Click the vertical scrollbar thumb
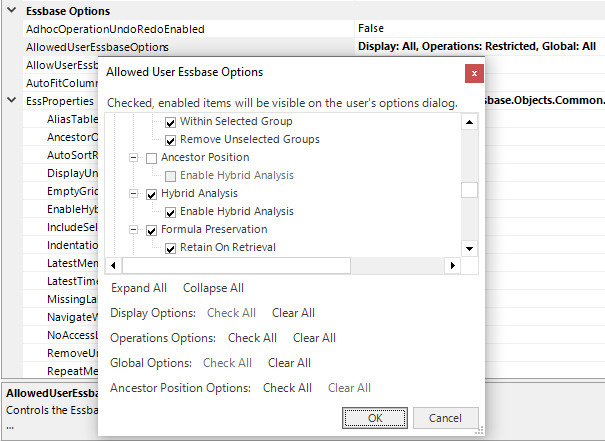605x441 pixels. 470,190
